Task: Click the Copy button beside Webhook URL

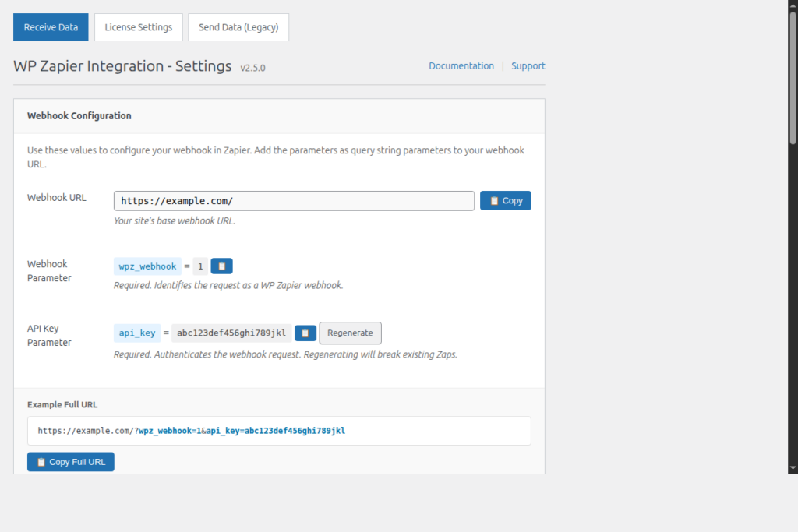Action: pyautogui.click(x=505, y=200)
